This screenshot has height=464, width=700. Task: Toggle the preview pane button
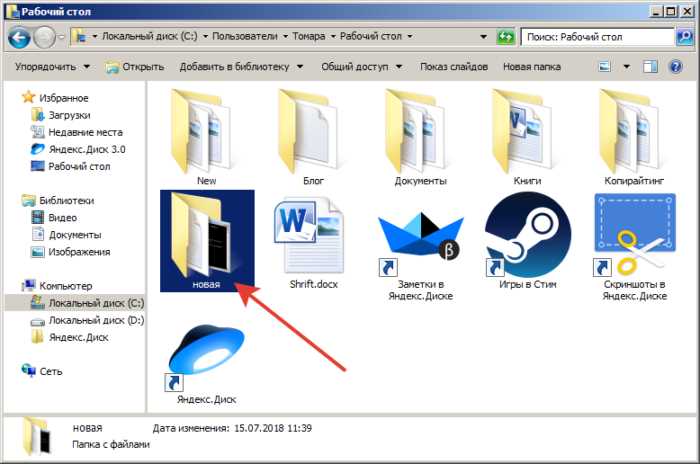[650, 67]
